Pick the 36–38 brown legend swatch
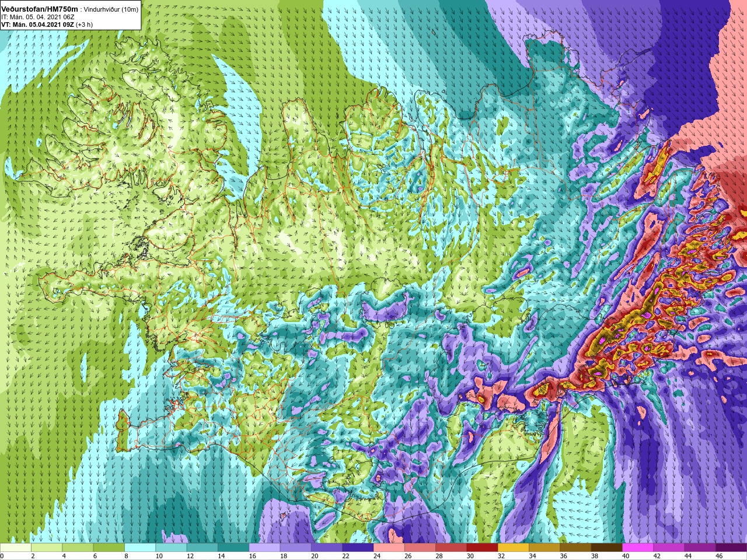This screenshot has width=747, height=560. (x=575, y=548)
